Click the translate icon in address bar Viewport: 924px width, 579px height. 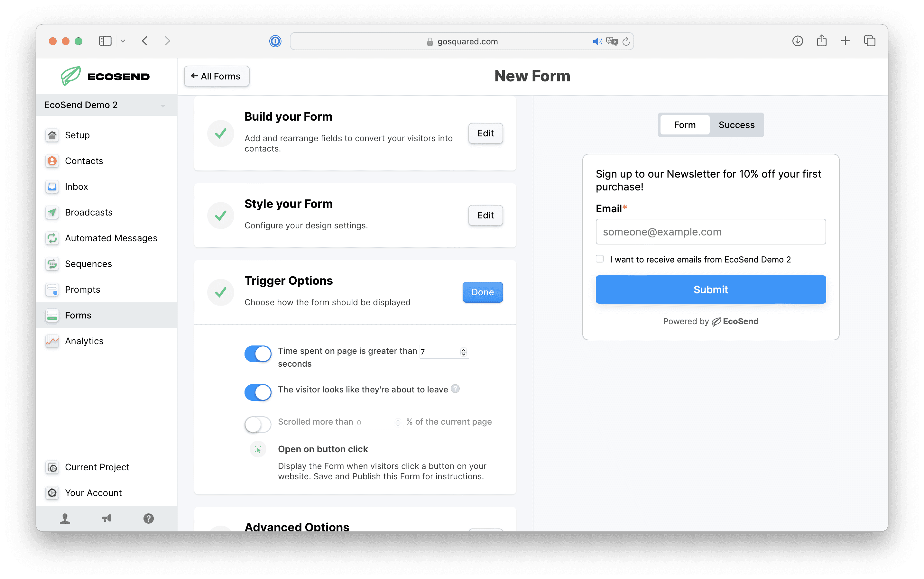(612, 41)
